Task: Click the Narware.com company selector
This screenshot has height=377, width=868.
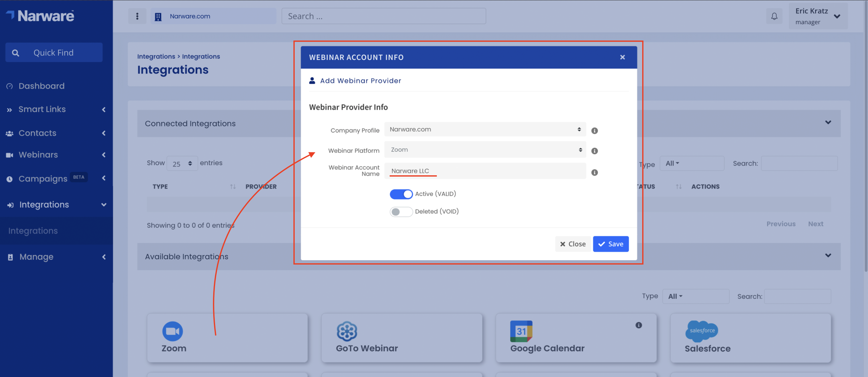Action: (213, 16)
